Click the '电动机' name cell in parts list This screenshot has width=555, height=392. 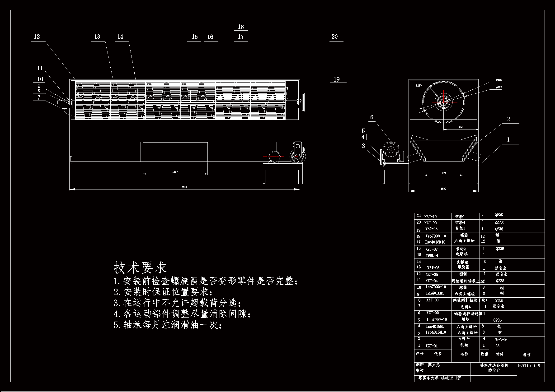(461, 254)
